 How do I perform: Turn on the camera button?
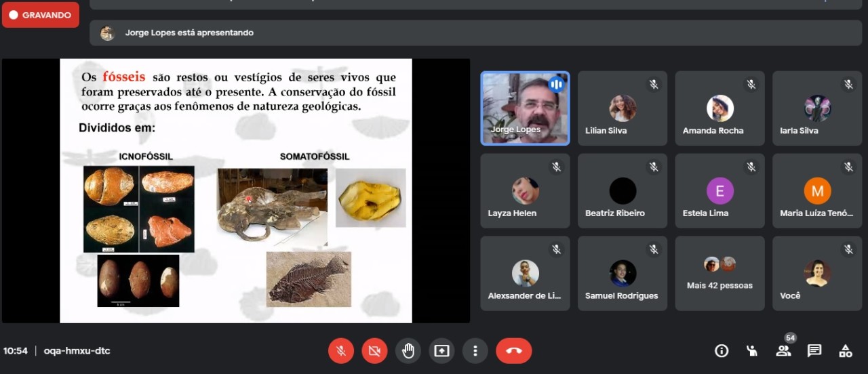[x=374, y=351]
